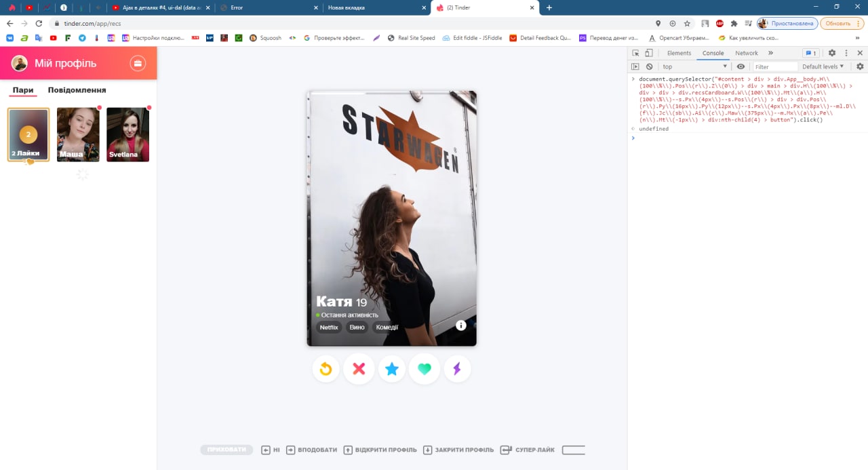
Task: Click Вино interest tag
Action: tap(357, 327)
